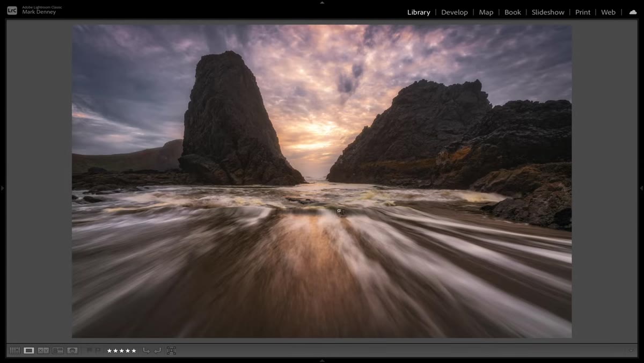Set rating to five stars
644x363 pixels.
click(133, 351)
